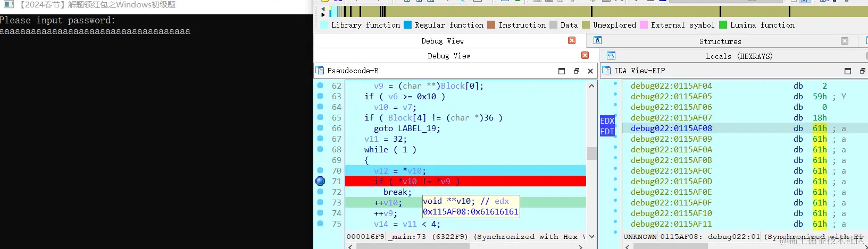
Task: Click the IDA View-EIP document icon
Action: [x=606, y=70]
